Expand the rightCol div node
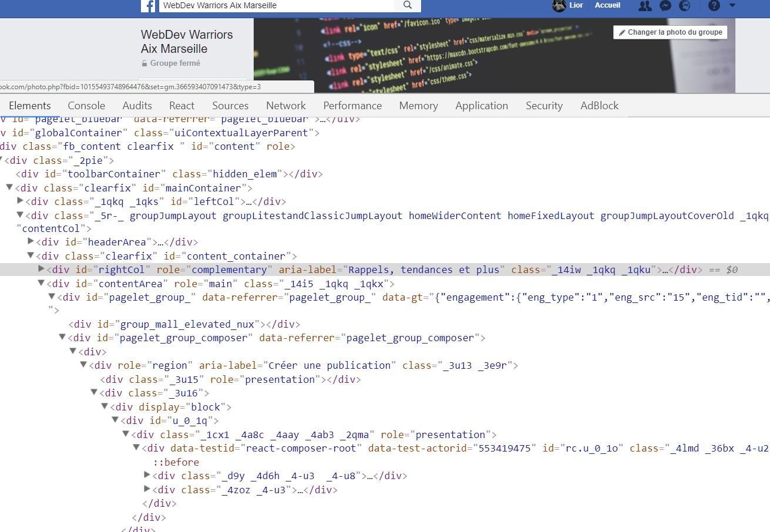Image resolution: width=770 pixels, height=532 pixels. (41, 269)
